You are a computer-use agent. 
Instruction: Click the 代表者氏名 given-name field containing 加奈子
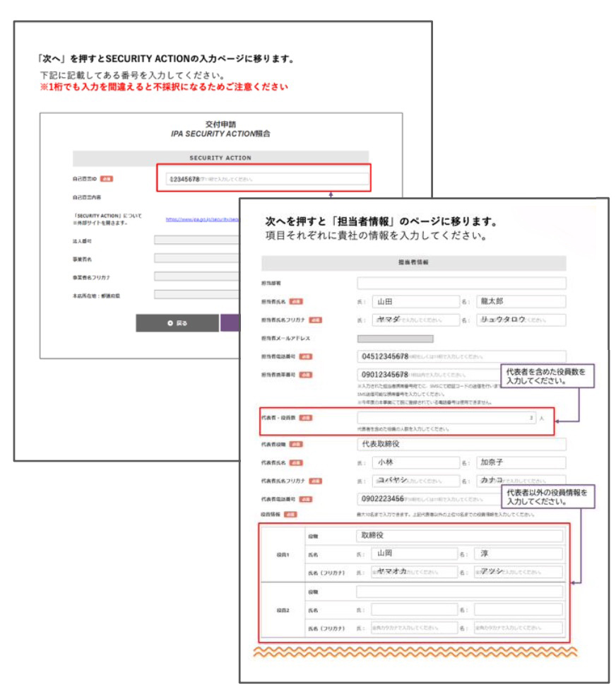(521, 462)
